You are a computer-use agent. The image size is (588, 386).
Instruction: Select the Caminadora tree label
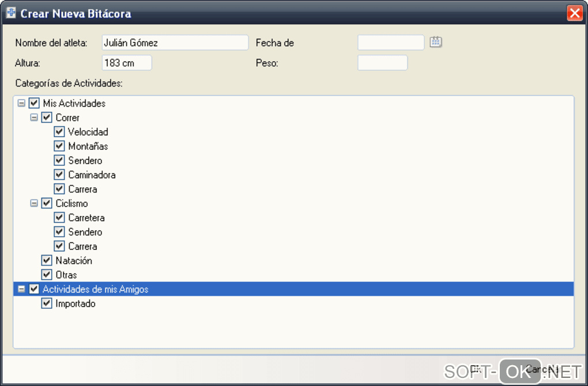pos(92,175)
